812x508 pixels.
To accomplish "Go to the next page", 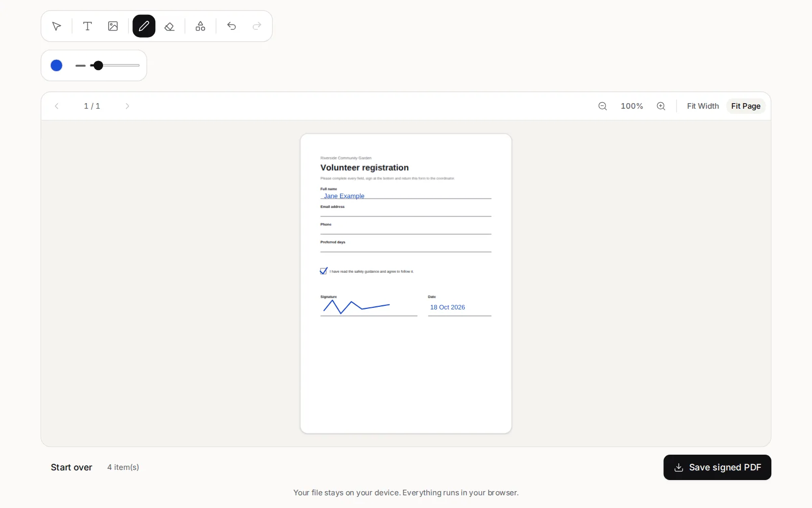I will [x=127, y=106].
